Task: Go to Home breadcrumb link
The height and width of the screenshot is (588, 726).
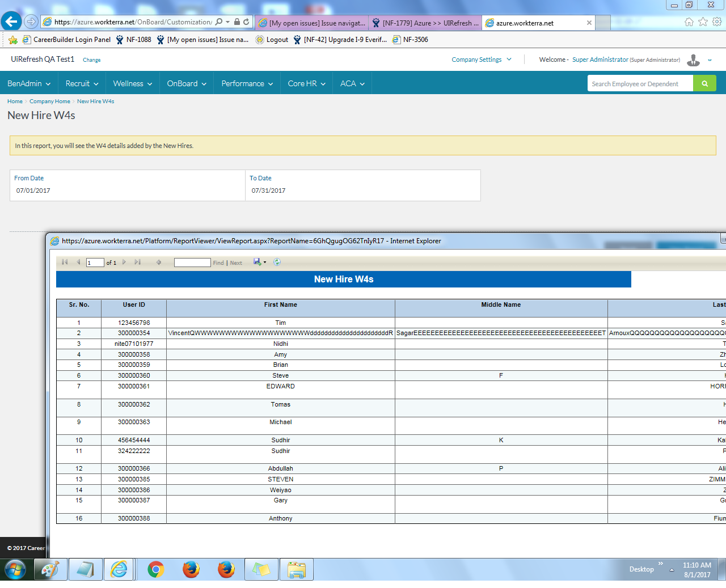Action: [15, 101]
